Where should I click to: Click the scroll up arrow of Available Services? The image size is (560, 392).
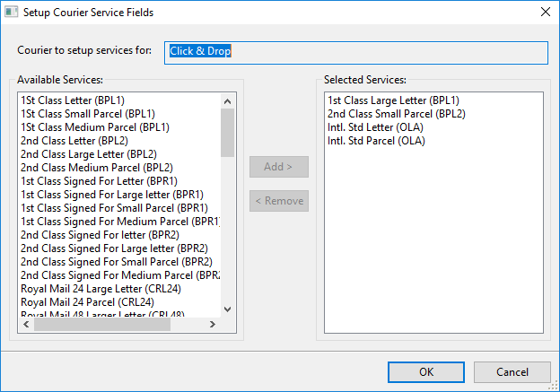[x=227, y=100]
